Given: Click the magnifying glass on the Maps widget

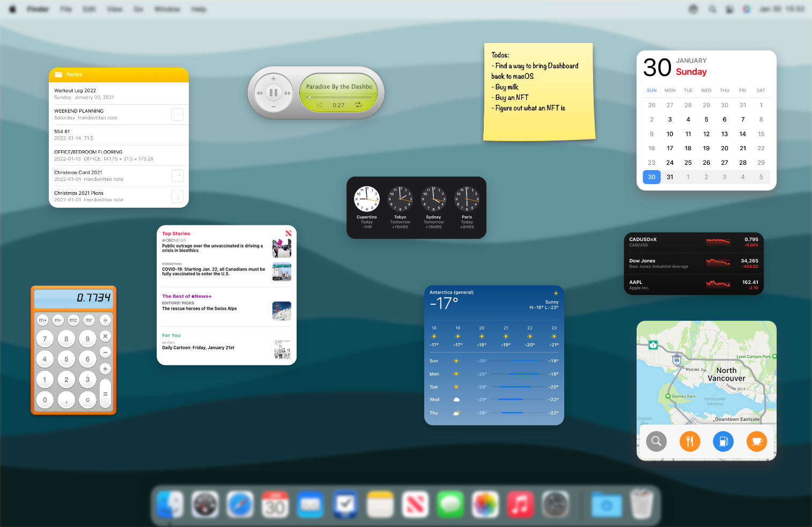Looking at the screenshot, I should click(656, 441).
